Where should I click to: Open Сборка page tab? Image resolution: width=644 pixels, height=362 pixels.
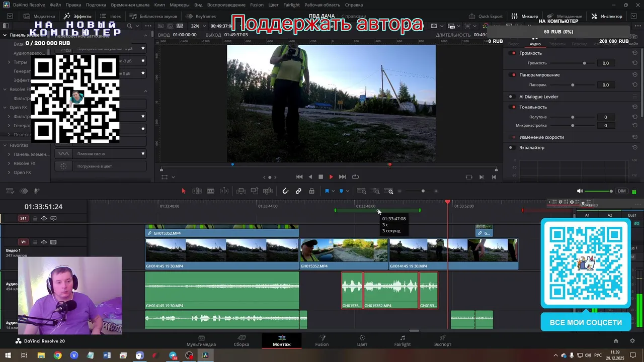point(242,340)
